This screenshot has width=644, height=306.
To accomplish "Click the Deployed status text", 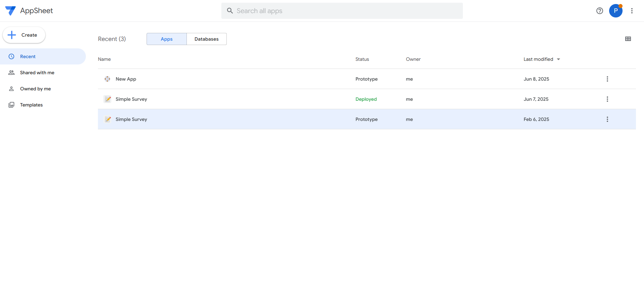I will tap(366, 99).
